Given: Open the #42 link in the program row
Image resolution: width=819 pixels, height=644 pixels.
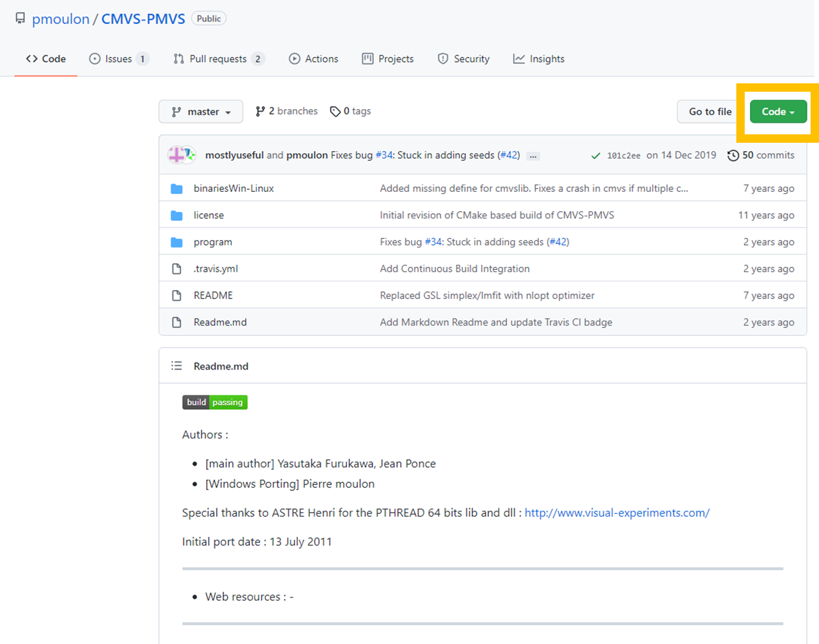Looking at the screenshot, I should tap(558, 242).
